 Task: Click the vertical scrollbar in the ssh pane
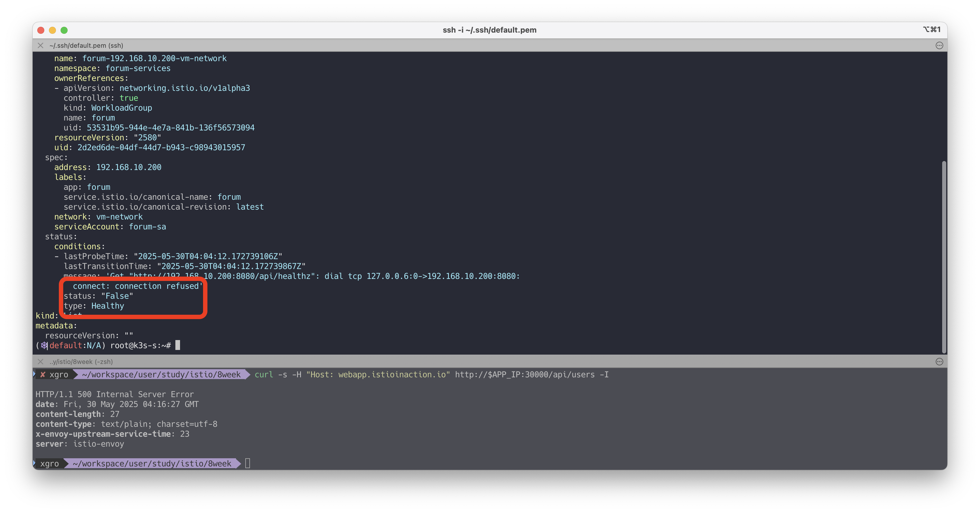[x=944, y=257]
